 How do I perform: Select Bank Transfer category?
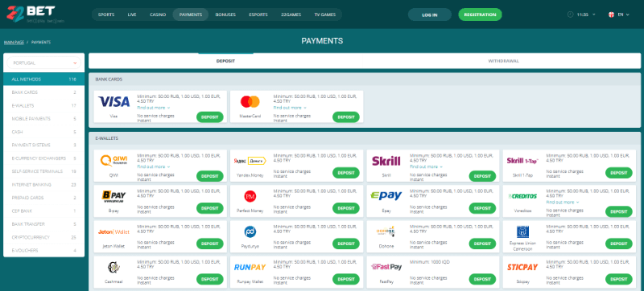click(44, 224)
